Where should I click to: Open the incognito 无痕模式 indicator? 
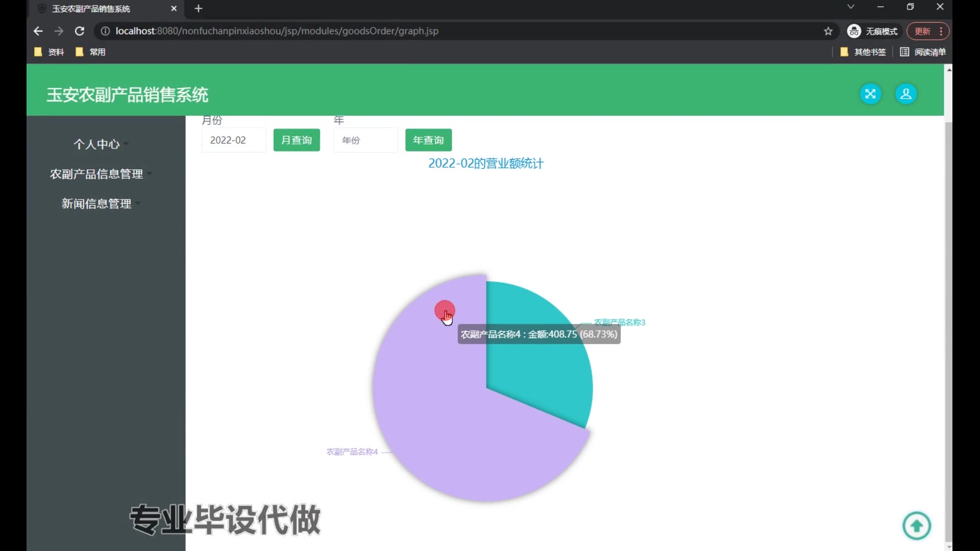click(x=873, y=31)
